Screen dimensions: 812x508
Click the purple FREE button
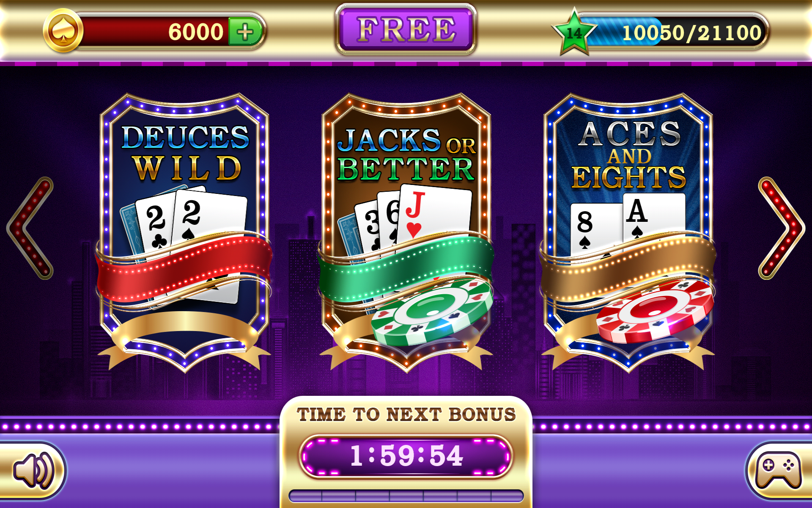[x=406, y=29]
